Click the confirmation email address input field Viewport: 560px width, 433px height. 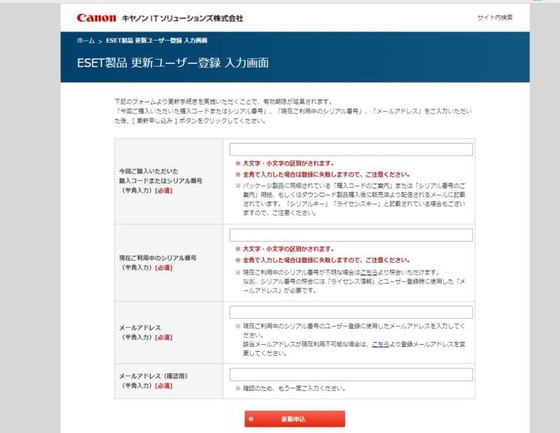tap(351, 374)
